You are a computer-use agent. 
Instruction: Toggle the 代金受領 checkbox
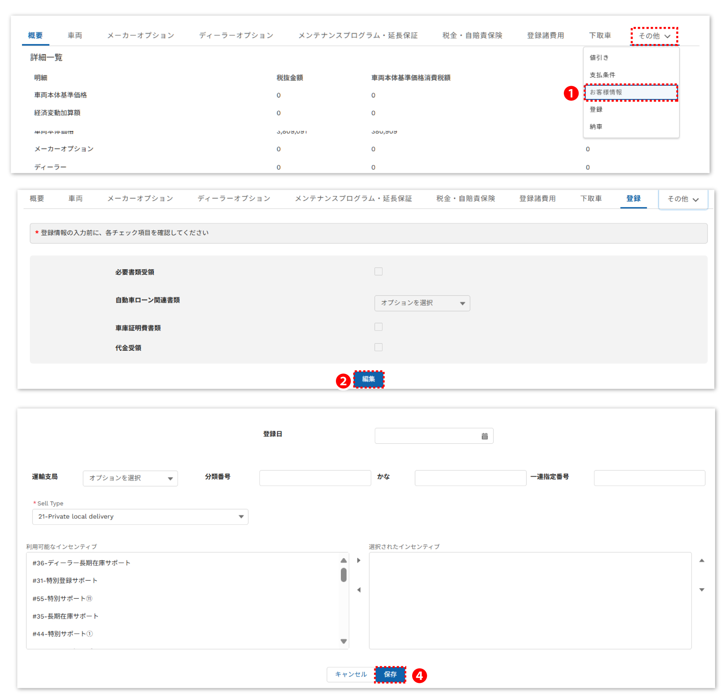click(x=378, y=347)
